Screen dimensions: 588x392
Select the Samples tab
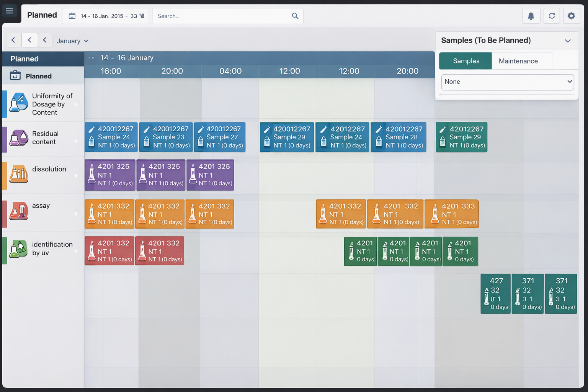tap(465, 61)
